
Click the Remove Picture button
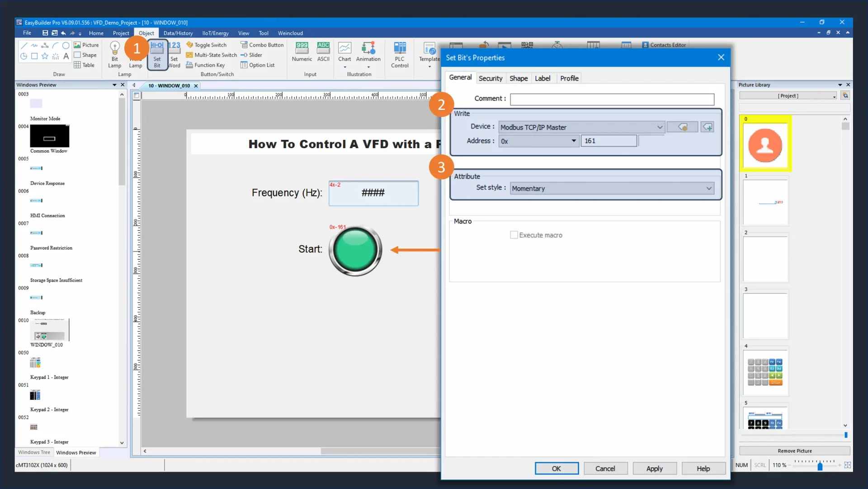point(794,451)
